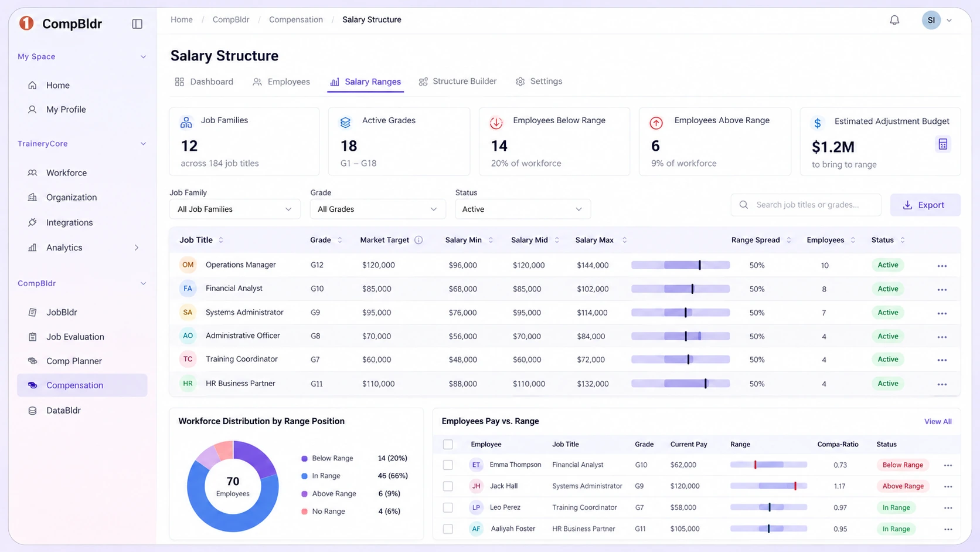This screenshot has height=552, width=980.
Task: Open the All Job Families dropdown
Action: point(234,209)
